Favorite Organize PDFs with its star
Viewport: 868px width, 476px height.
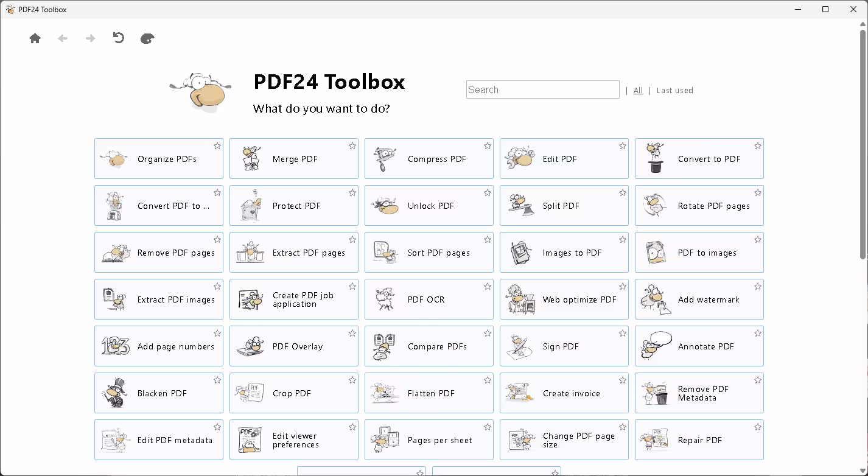tap(217, 145)
